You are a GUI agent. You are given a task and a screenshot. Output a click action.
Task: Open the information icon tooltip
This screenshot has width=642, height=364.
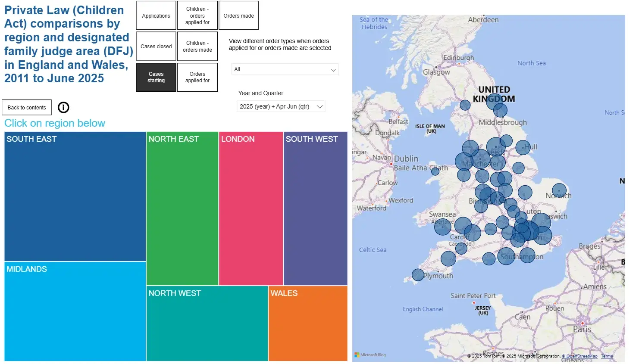tap(63, 107)
